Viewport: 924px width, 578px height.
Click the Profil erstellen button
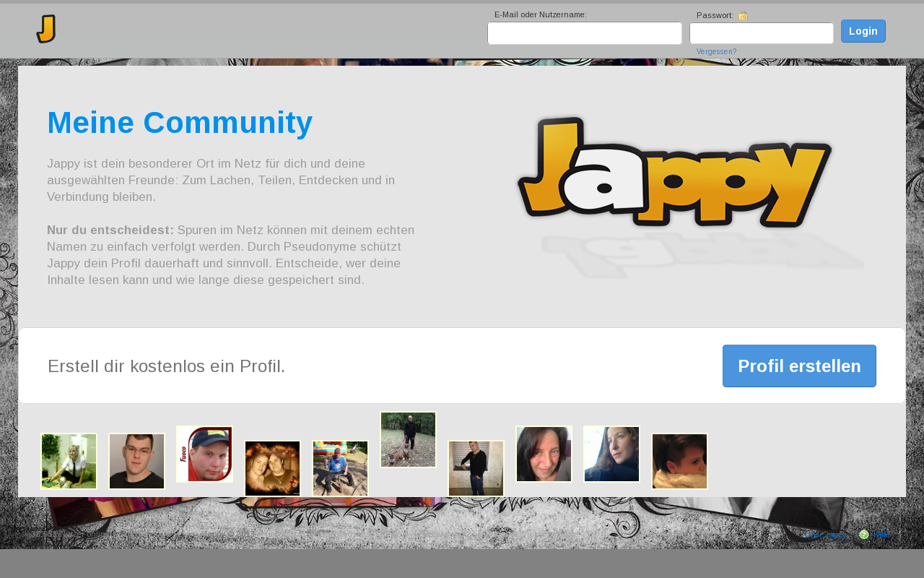[x=799, y=366]
